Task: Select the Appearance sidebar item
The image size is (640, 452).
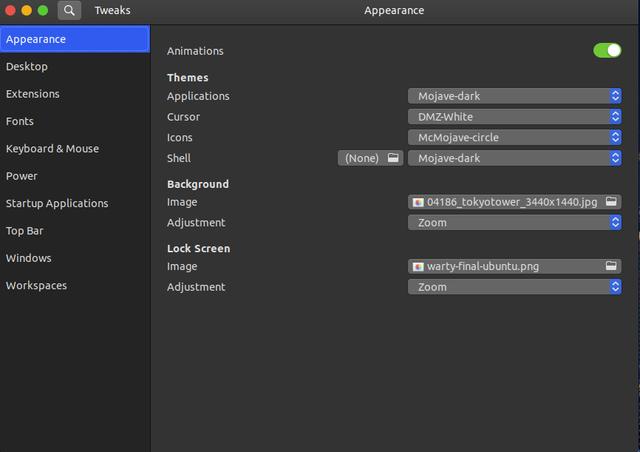Action: point(75,39)
